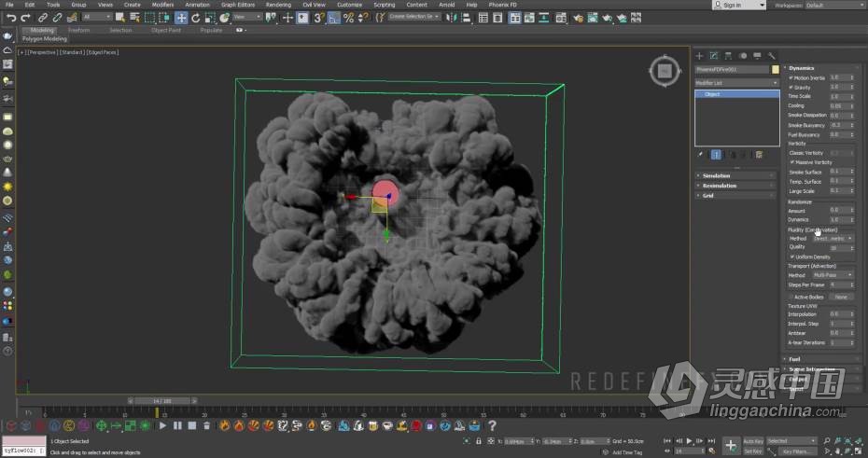Open the Create command panel tab
Screen dimensions: 868x458
pyautogui.click(x=699, y=56)
